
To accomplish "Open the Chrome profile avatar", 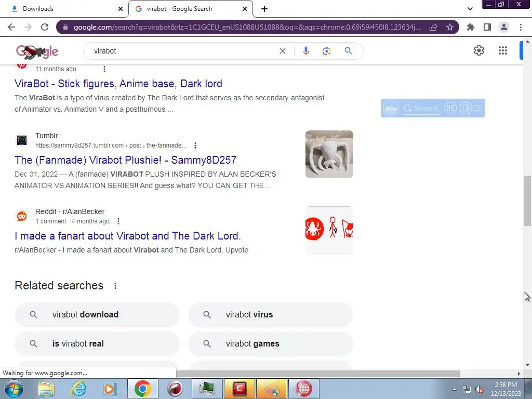I will click(x=504, y=27).
